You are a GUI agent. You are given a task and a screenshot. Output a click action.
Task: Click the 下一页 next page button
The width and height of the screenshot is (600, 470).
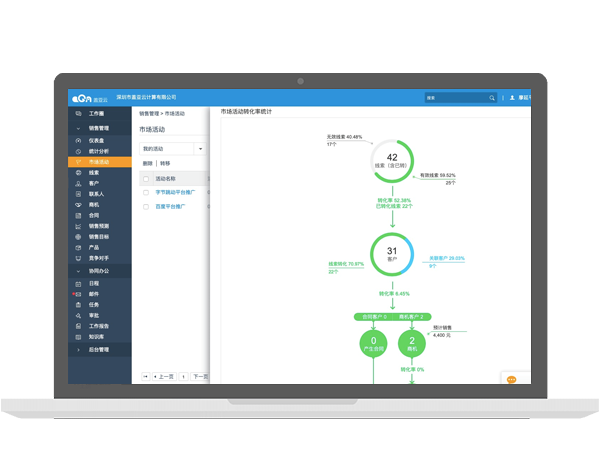click(x=200, y=377)
